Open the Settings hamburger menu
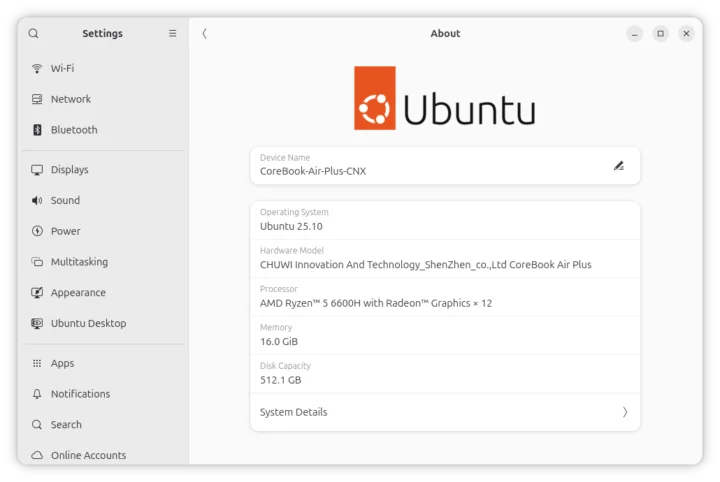The width and height of the screenshot is (720, 482). tap(173, 34)
